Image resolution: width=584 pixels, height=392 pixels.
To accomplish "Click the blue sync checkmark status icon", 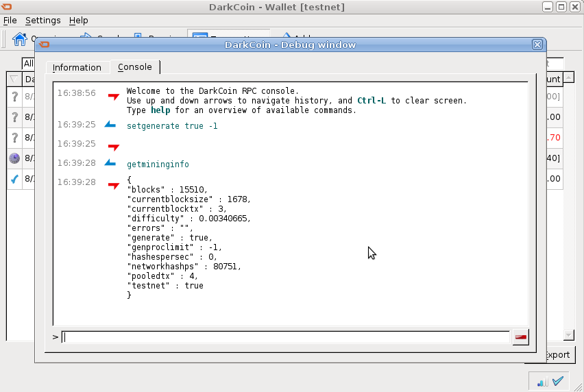I will click(x=557, y=381).
